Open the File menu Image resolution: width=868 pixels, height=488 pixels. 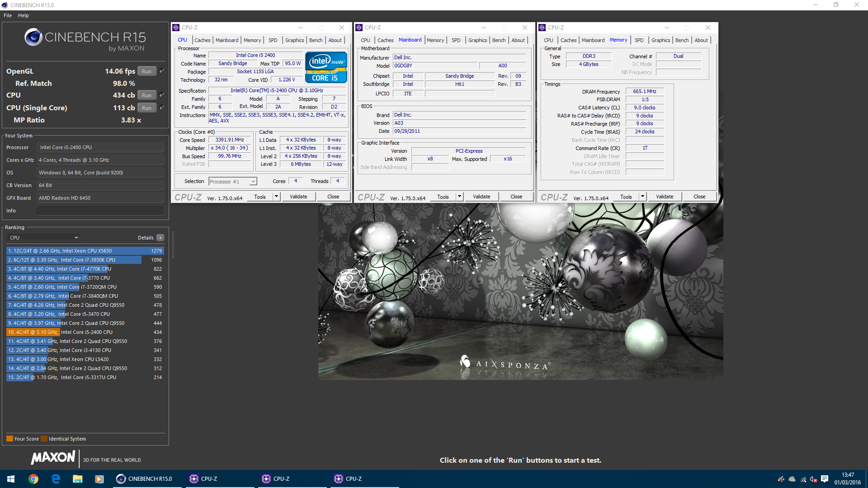click(8, 15)
